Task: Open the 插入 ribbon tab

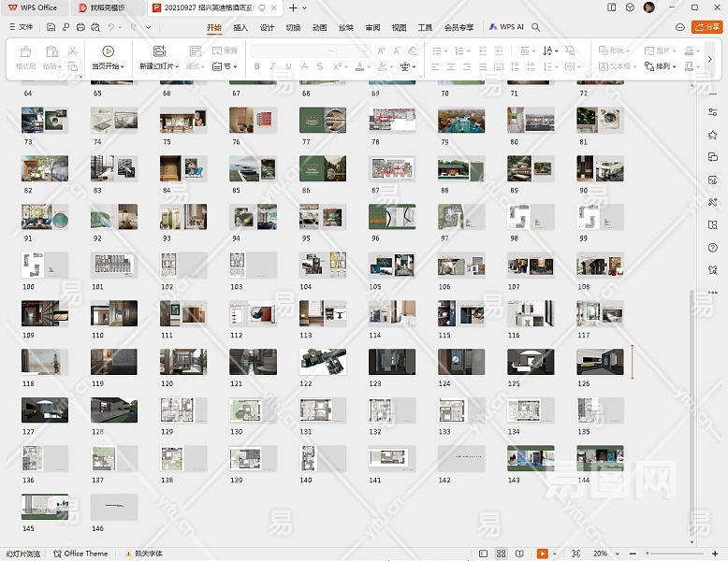Action: pyautogui.click(x=240, y=28)
